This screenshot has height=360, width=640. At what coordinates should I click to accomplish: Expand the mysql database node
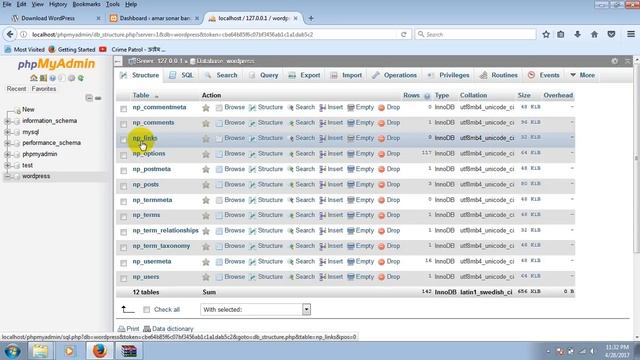pyautogui.click(x=7, y=132)
